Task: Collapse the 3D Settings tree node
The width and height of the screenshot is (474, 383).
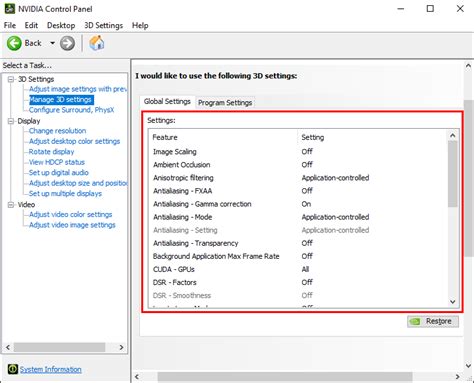Action: pyautogui.click(x=11, y=79)
